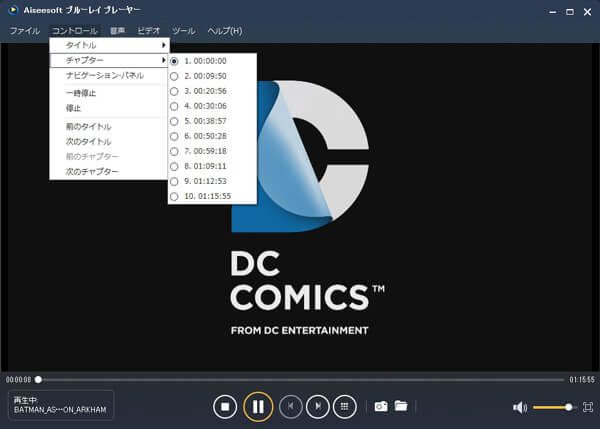Select chapter 5 at 00:38:57
This screenshot has width=600, height=429.
point(205,120)
